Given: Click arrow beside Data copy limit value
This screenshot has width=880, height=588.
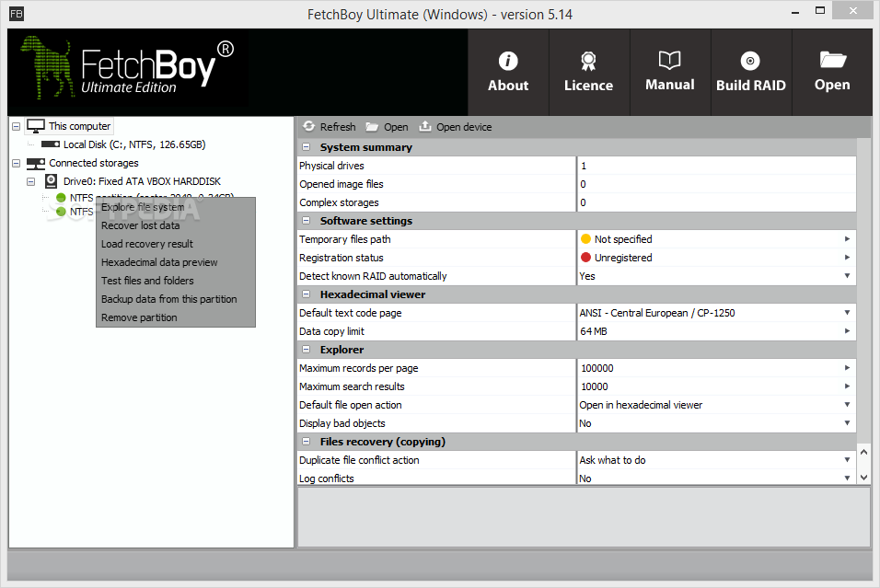Looking at the screenshot, I should click(847, 331).
